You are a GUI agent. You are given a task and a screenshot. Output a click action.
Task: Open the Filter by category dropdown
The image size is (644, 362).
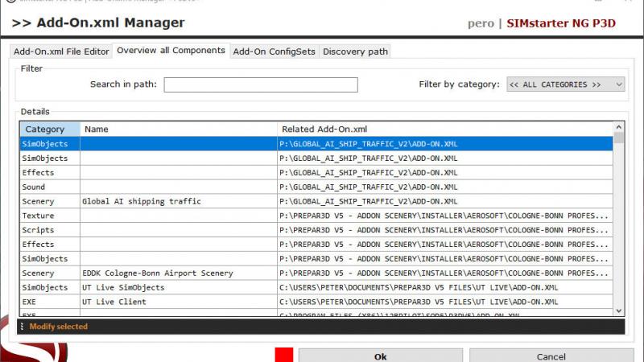pyautogui.click(x=566, y=84)
